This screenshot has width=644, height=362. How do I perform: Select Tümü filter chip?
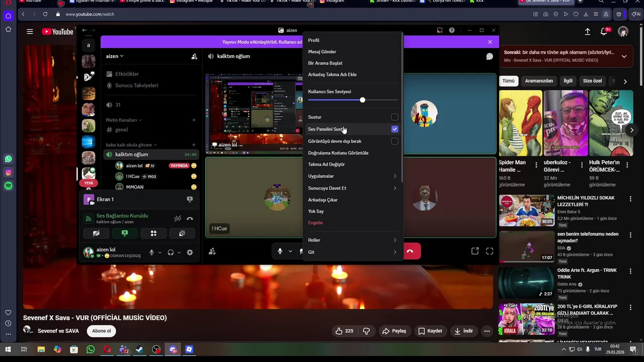tap(508, 81)
